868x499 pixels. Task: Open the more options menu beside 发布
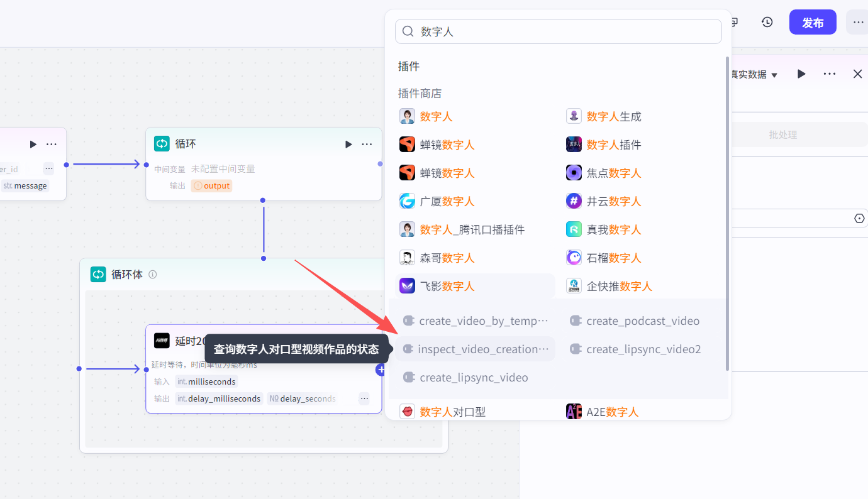pyautogui.click(x=857, y=22)
